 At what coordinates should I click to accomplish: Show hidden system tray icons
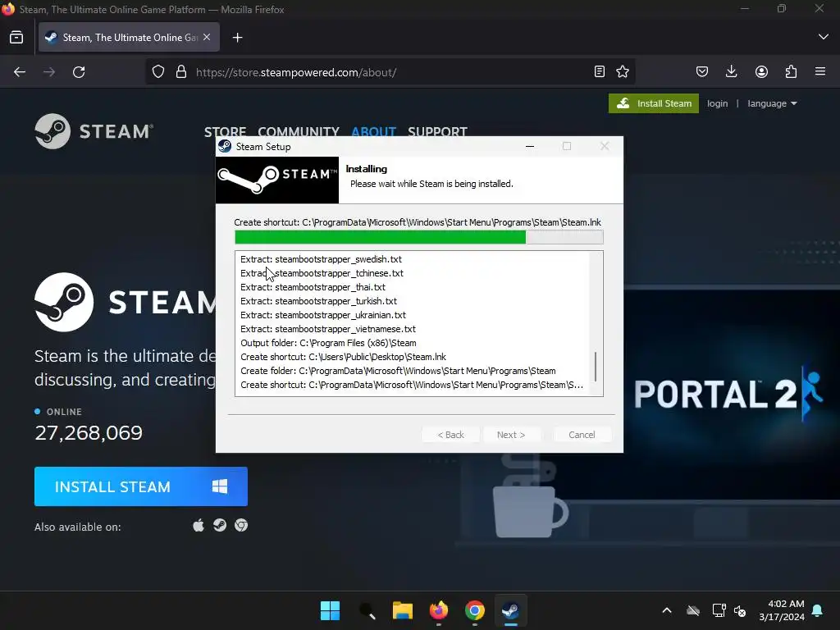point(666,610)
